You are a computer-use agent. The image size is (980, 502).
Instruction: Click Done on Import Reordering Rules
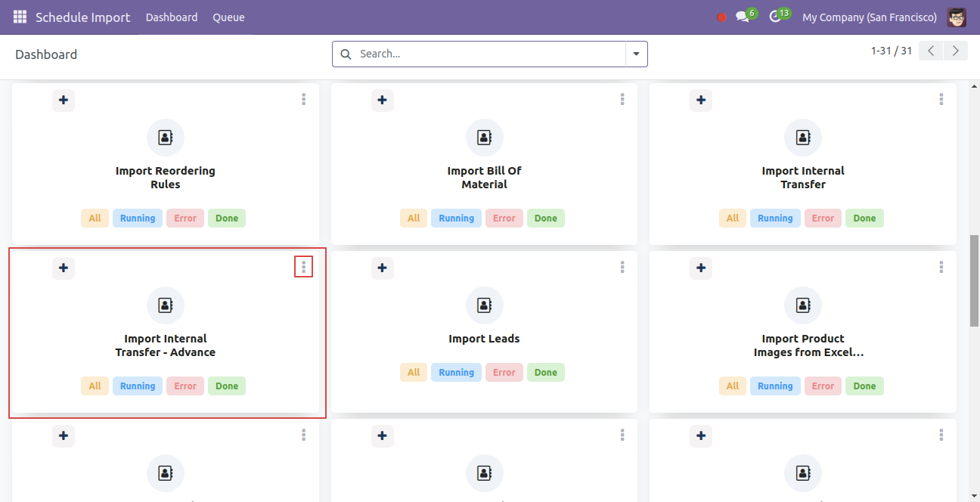tap(227, 218)
